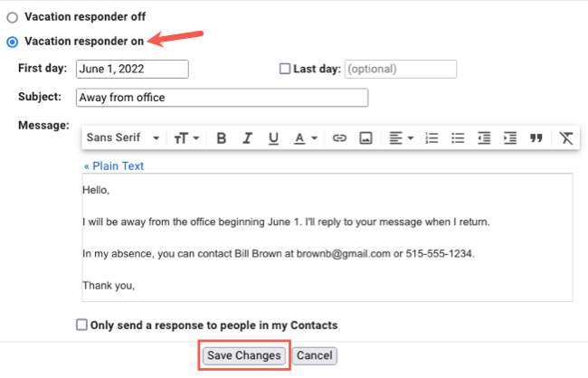
Task: Open the text size dropdown
Action: (x=187, y=138)
